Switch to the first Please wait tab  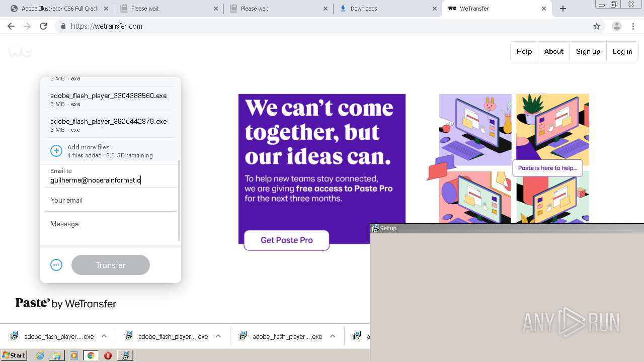pos(169,9)
